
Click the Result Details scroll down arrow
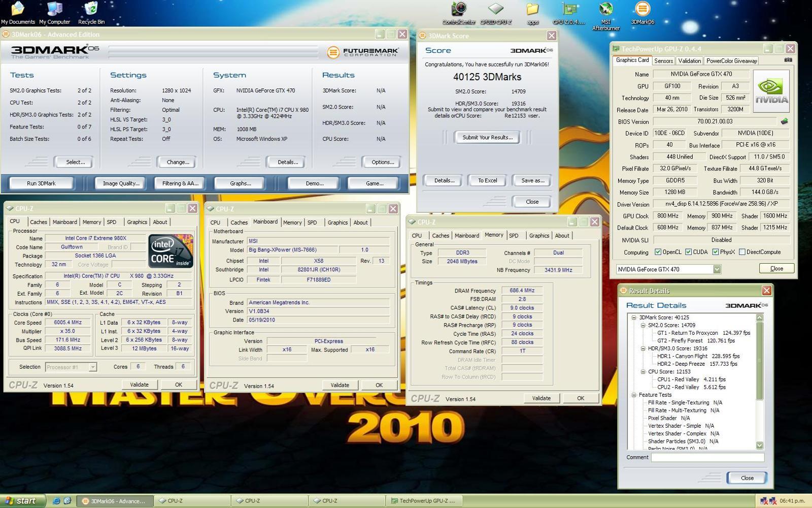coord(760,446)
